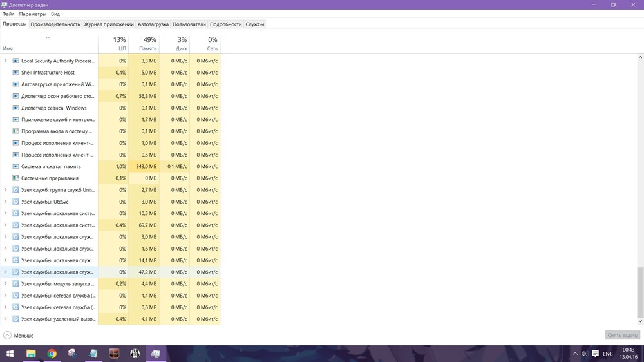Click the ENG input language indicator

point(608,354)
